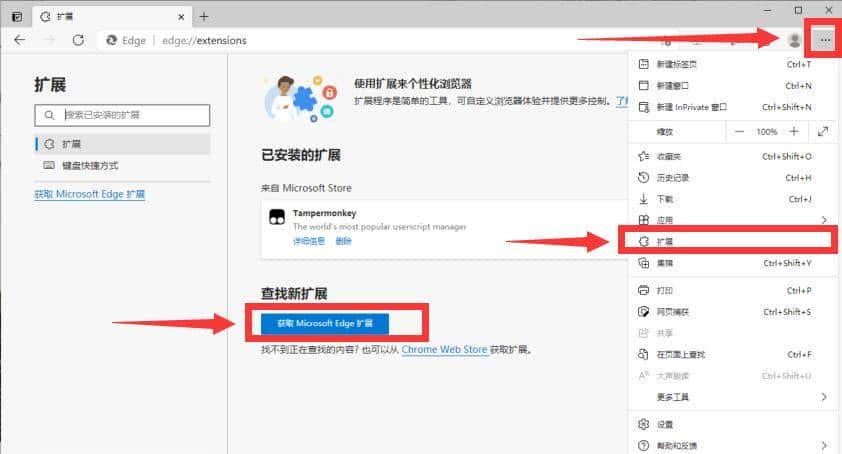Click the 下载 arrow icon in menu
842x454 pixels.
pos(643,199)
